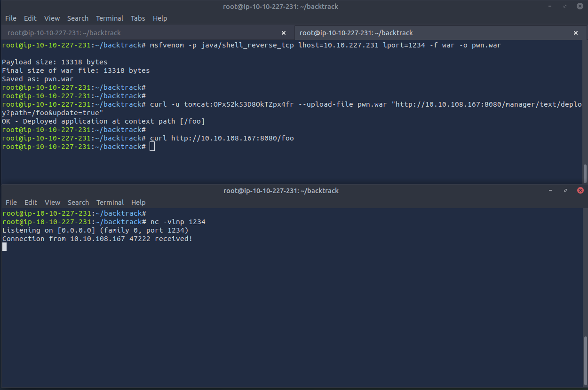Click 'Saved as: pwn.war' output
Viewport: 588px width, 390px height.
[38, 79]
